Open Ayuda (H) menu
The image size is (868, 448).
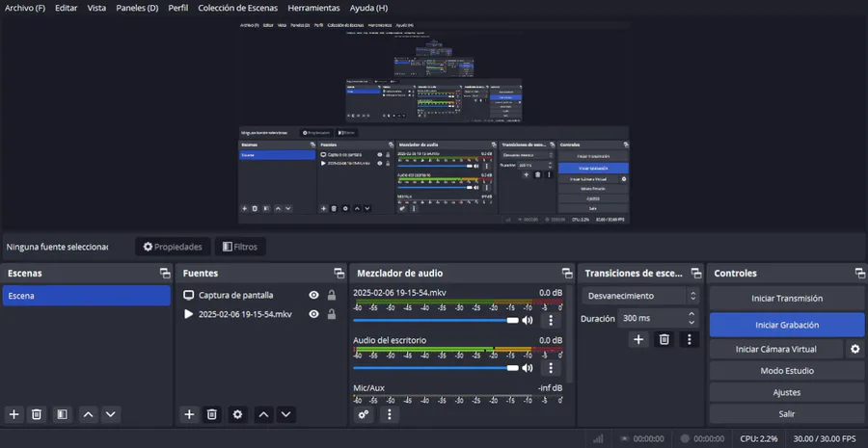(368, 9)
